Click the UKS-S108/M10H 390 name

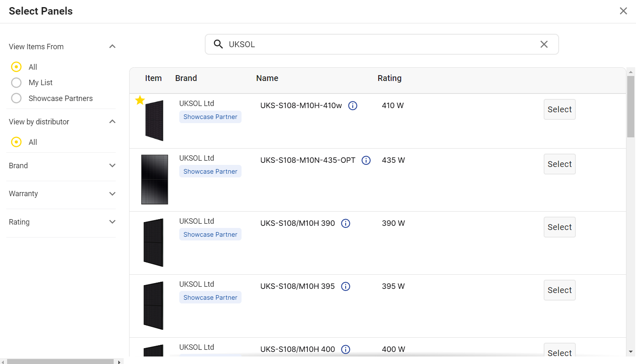[298, 223]
